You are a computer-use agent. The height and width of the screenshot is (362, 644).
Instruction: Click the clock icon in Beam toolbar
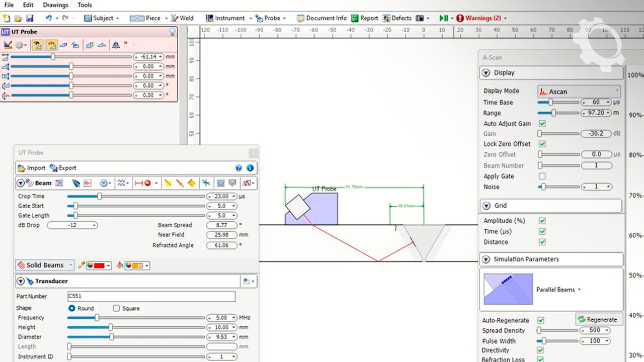(x=104, y=183)
